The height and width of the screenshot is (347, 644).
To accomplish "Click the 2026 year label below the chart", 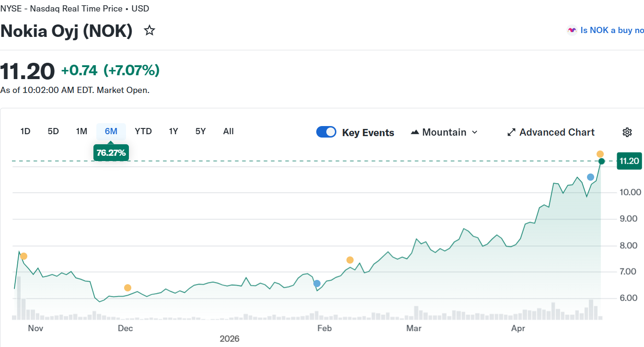I will (230, 339).
